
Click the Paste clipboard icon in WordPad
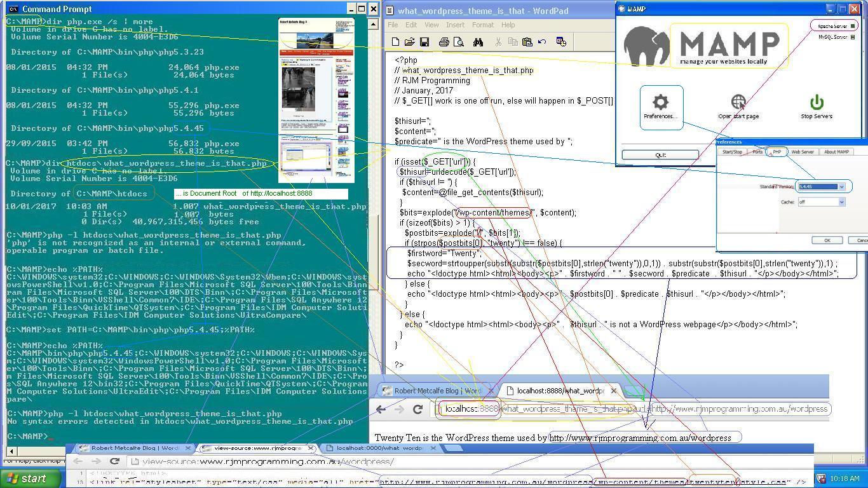pyautogui.click(x=527, y=42)
